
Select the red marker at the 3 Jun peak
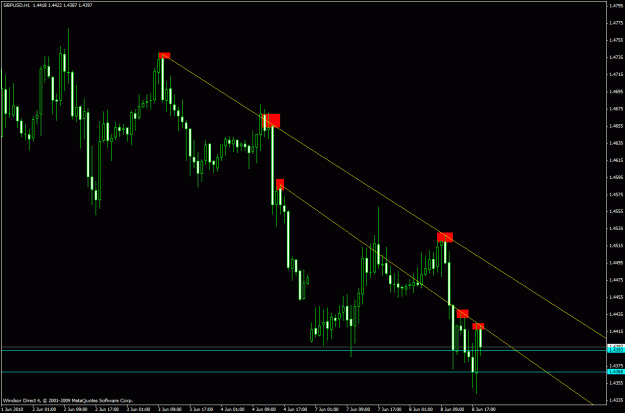[x=164, y=55]
